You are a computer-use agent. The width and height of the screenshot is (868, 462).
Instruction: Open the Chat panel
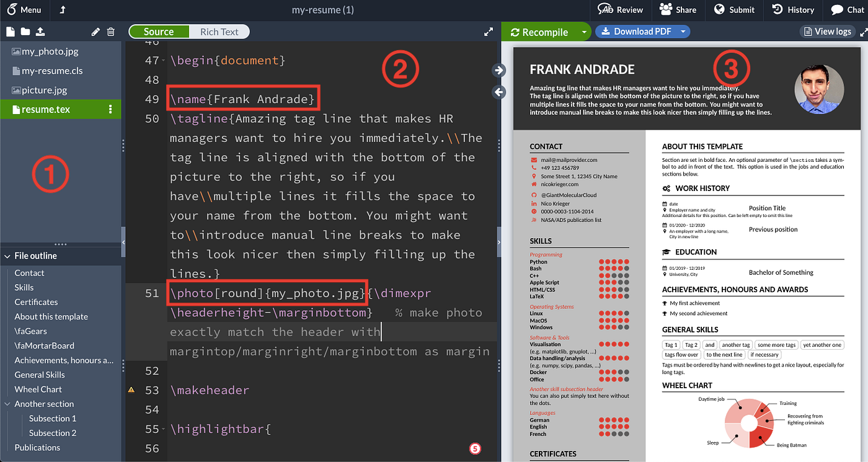(x=846, y=9)
